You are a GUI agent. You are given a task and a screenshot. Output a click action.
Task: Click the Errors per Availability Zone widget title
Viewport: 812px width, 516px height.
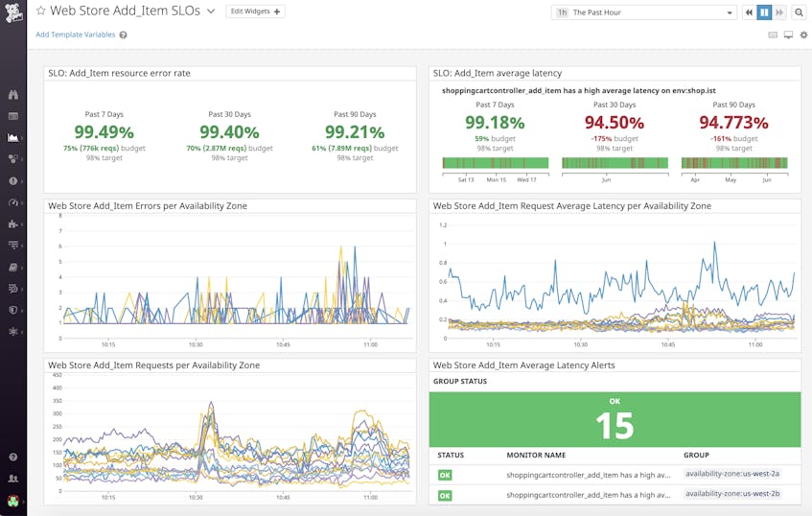coord(148,206)
